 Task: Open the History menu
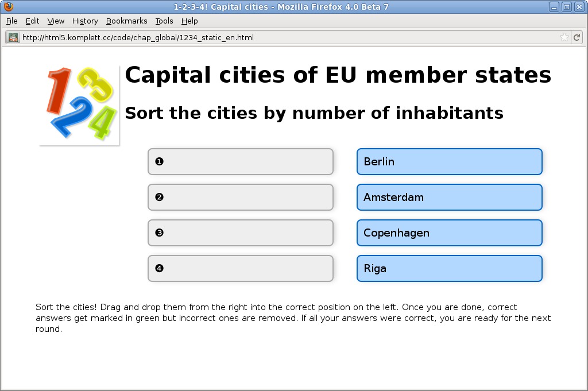[85, 21]
